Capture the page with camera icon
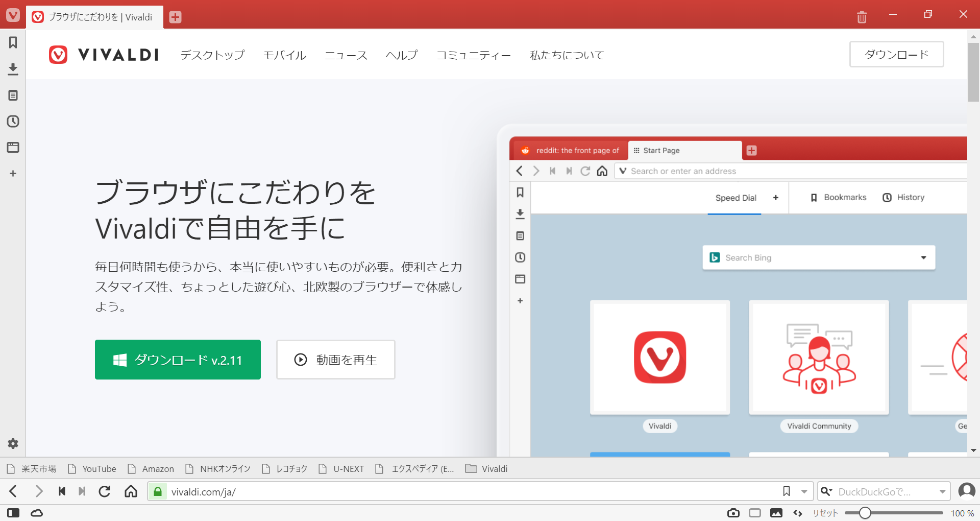980x521 pixels. tap(733, 513)
